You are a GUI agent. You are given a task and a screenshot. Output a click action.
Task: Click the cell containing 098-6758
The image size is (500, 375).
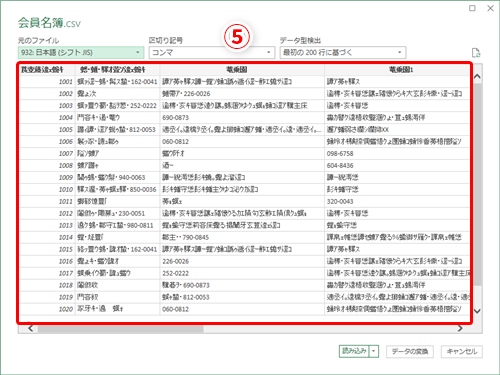pos(397,154)
